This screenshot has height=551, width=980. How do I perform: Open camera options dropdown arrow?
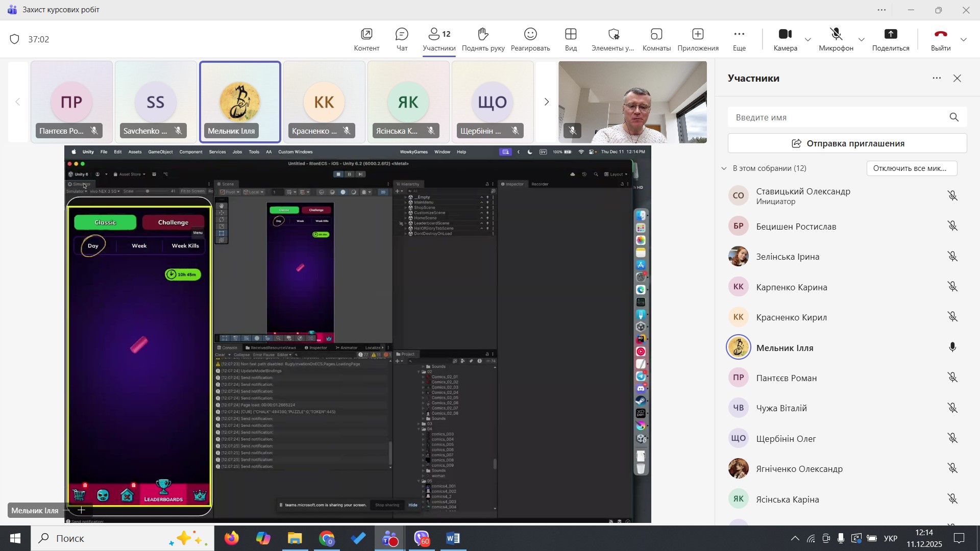point(808,40)
